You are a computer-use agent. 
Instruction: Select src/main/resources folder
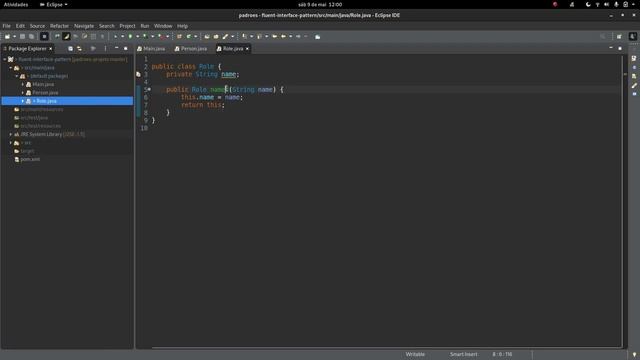(42, 109)
